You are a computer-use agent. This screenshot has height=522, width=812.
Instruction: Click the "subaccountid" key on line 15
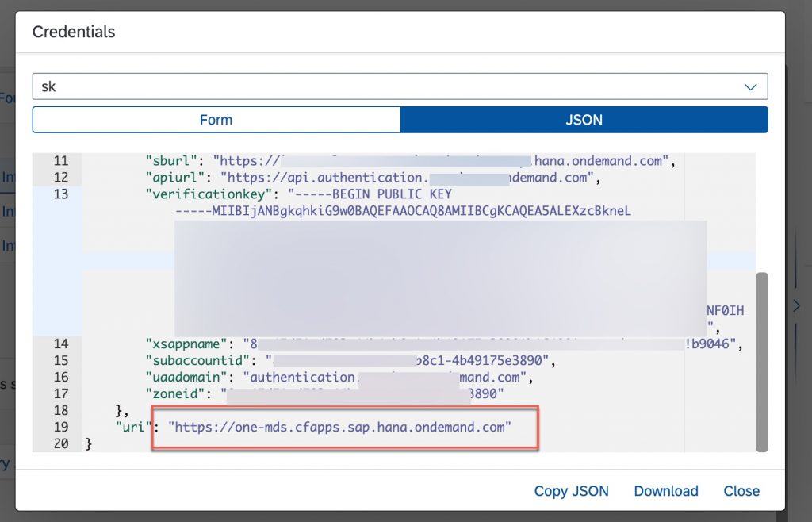197,360
